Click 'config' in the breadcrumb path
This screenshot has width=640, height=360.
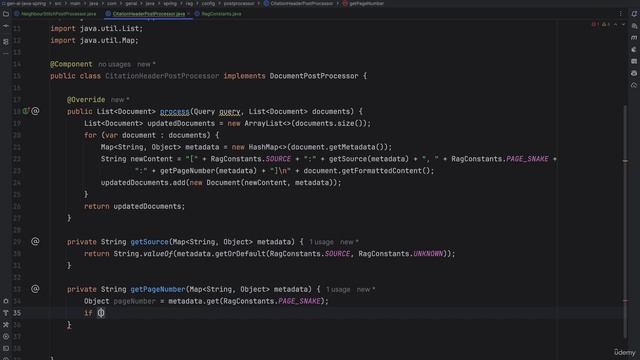(x=208, y=3)
